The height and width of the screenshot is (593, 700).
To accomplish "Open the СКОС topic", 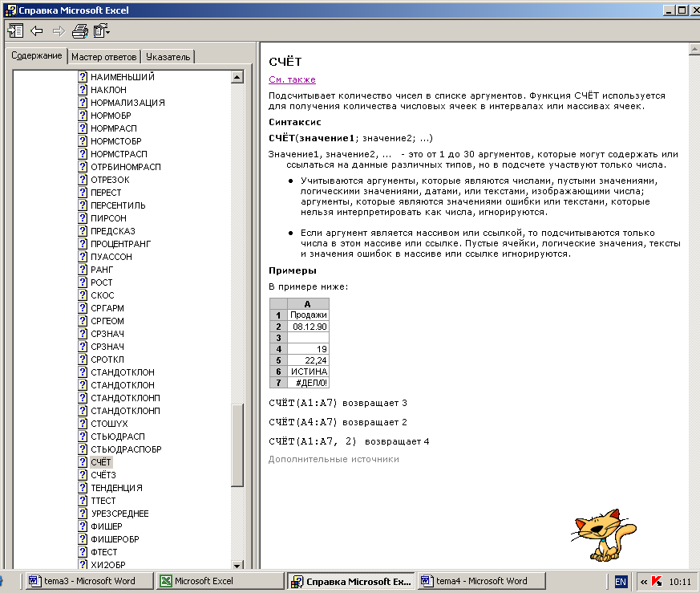I will click(102, 295).
